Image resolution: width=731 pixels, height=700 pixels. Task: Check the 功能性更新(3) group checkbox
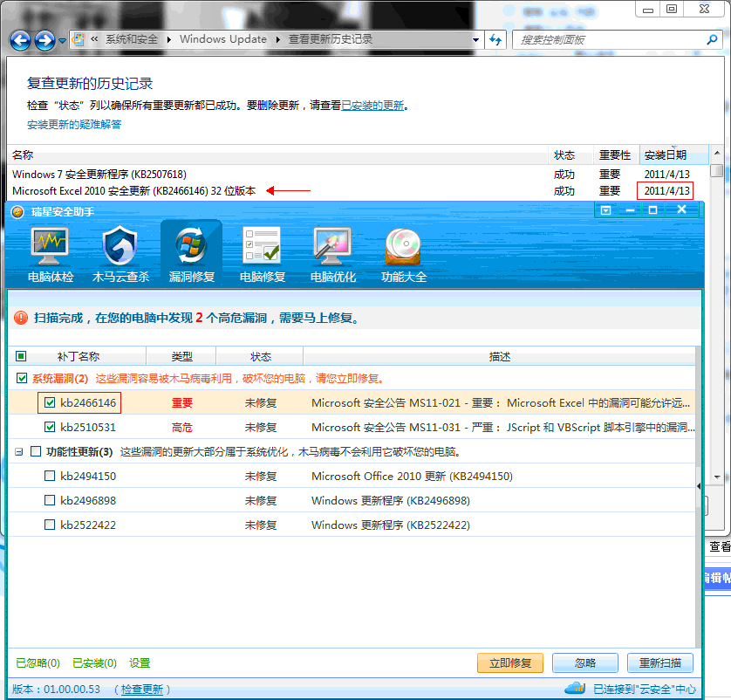pyautogui.click(x=36, y=451)
